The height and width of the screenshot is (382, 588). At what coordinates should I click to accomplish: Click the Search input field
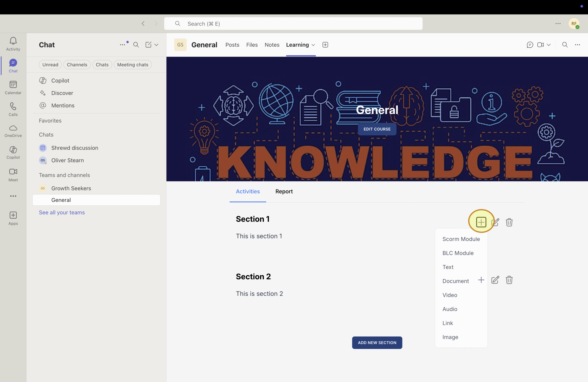293,24
